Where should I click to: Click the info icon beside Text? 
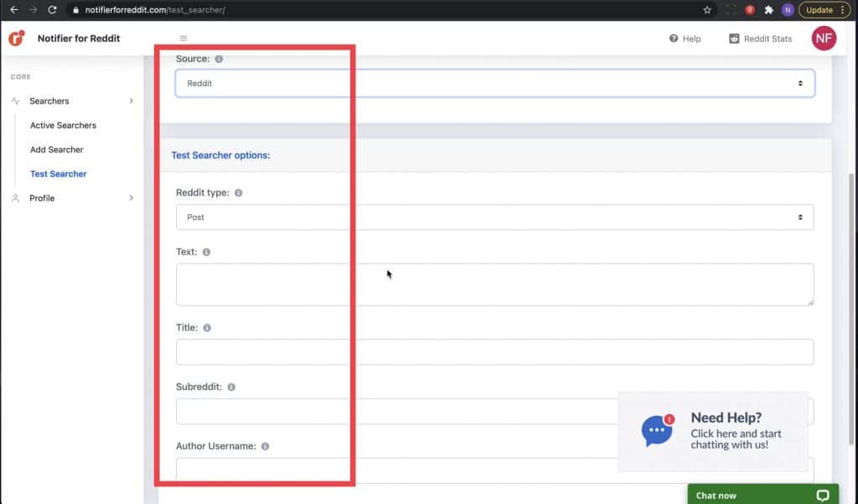(206, 252)
